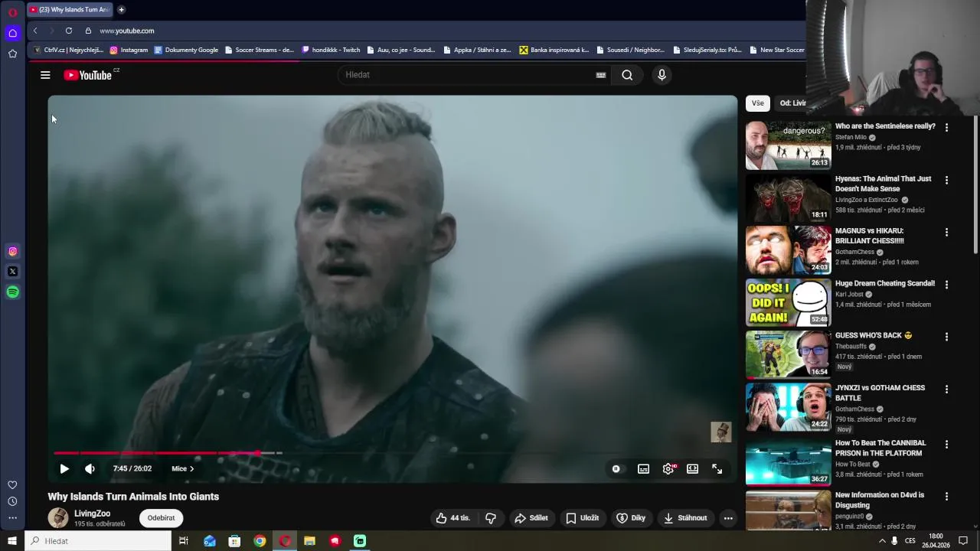This screenshot has width=980, height=551.
Task: Open the player settings gear
Action: (668, 469)
